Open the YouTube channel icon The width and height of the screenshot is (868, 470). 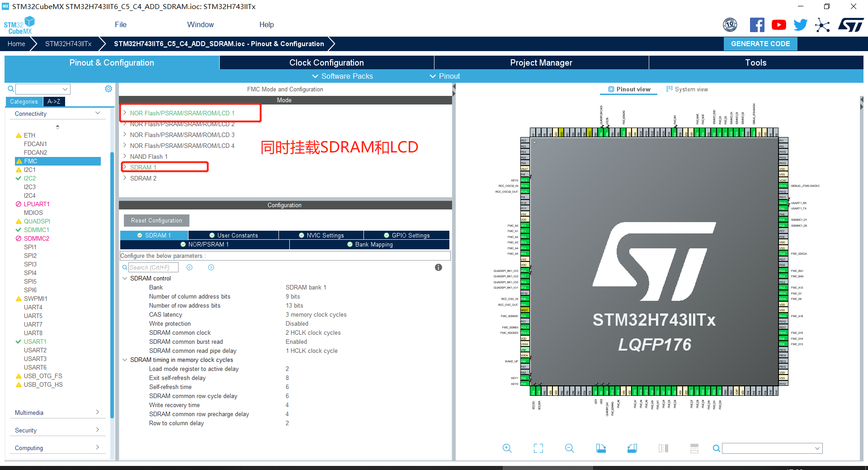[778, 25]
